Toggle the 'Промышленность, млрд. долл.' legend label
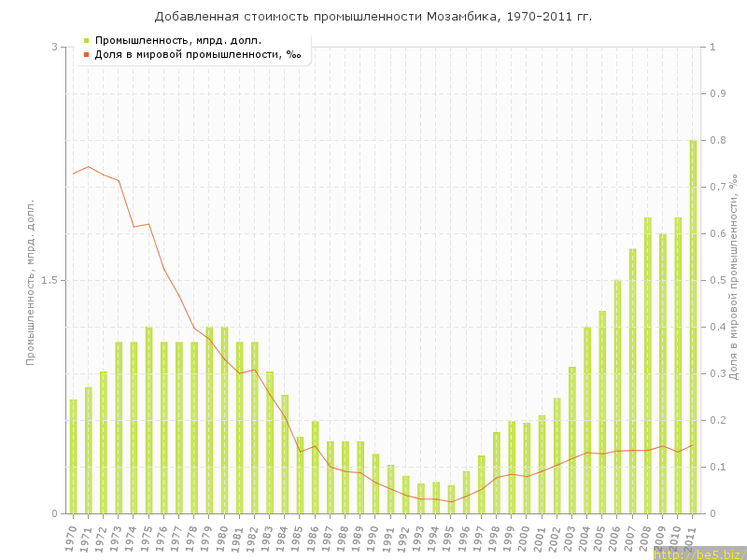The width and height of the screenshot is (747, 560). click(x=178, y=40)
